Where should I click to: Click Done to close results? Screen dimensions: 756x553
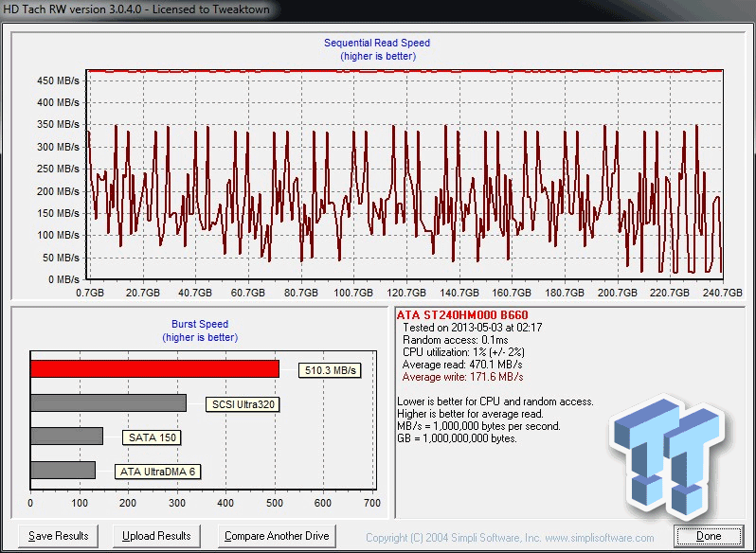point(708,536)
